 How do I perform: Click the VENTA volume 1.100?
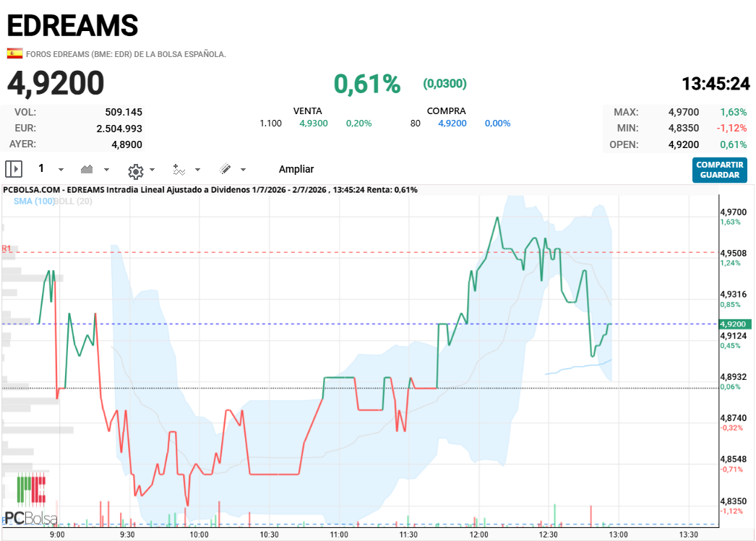pyautogui.click(x=270, y=124)
